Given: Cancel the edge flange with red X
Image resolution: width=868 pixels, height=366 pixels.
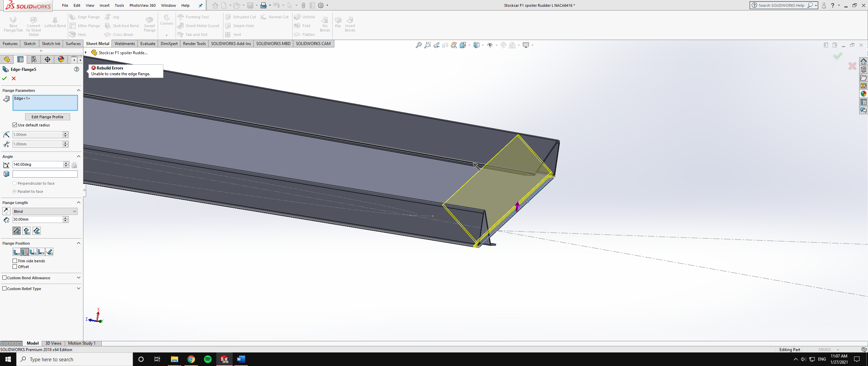Looking at the screenshot, I should pyautogui.click(x=14, y=78).
